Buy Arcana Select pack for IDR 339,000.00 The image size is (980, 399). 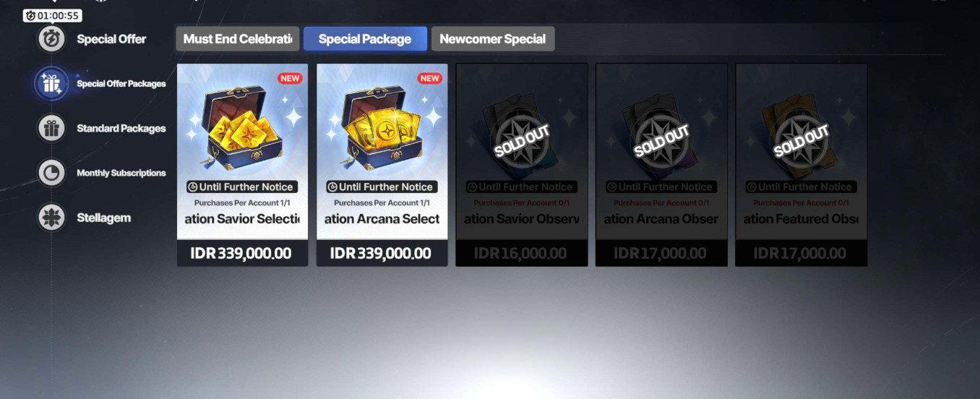(382, 253)
